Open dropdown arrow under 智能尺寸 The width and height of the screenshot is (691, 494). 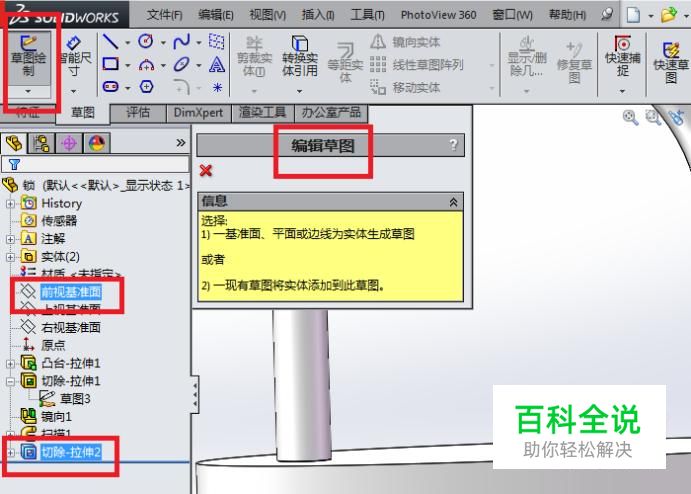click(73, 91)
